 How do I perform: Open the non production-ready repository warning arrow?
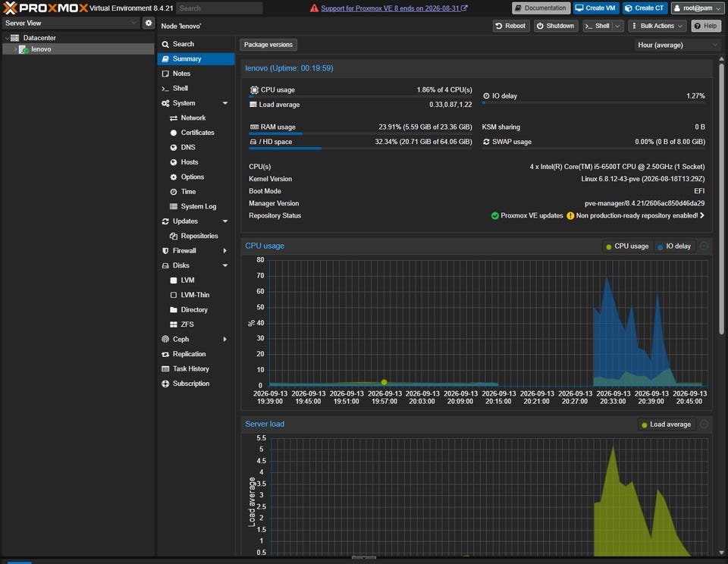point(702,216)
